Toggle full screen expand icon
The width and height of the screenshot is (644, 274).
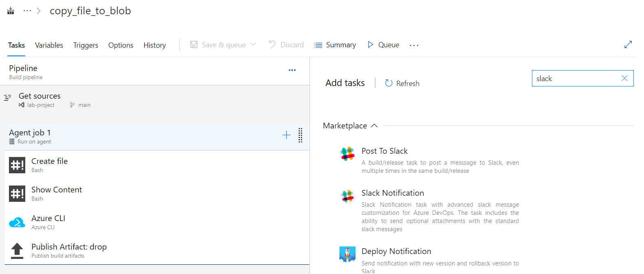point(628,44)
